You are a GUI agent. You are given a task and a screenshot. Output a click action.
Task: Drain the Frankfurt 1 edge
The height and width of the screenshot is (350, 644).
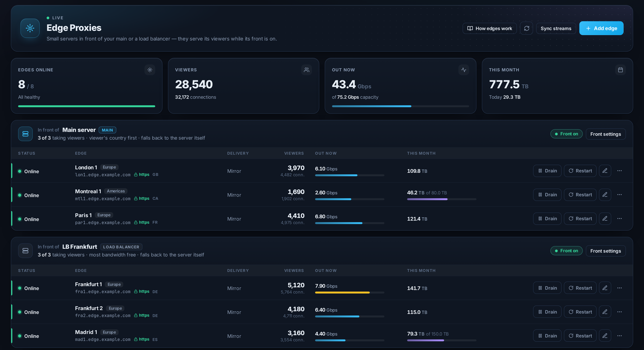(547, 288)
